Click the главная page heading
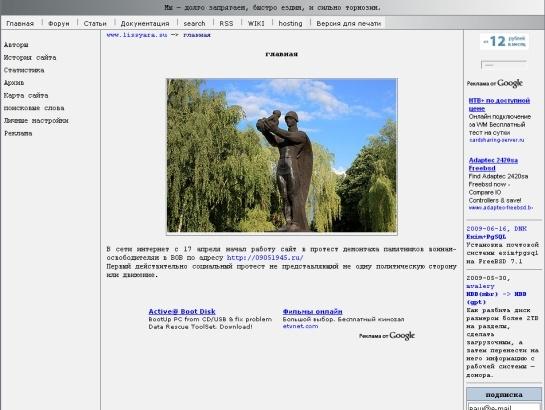 [282, 54]
